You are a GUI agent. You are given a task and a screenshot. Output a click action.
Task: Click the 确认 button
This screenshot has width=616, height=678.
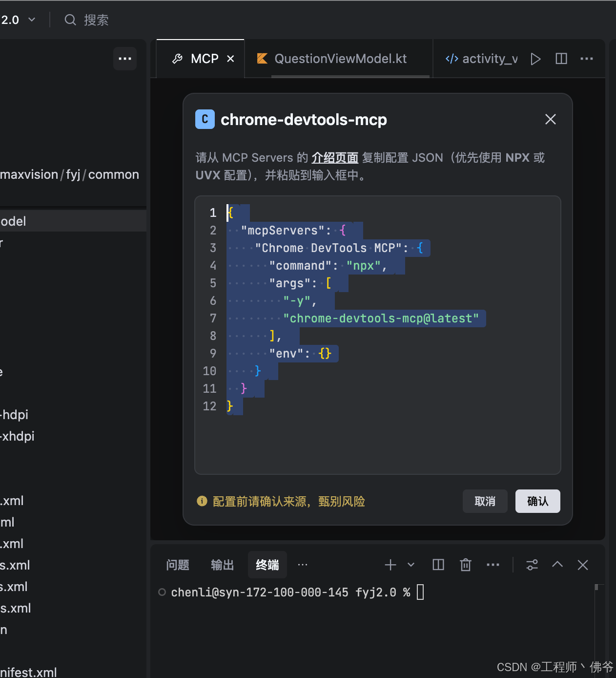pyautogui.click(x=538, y=501)
